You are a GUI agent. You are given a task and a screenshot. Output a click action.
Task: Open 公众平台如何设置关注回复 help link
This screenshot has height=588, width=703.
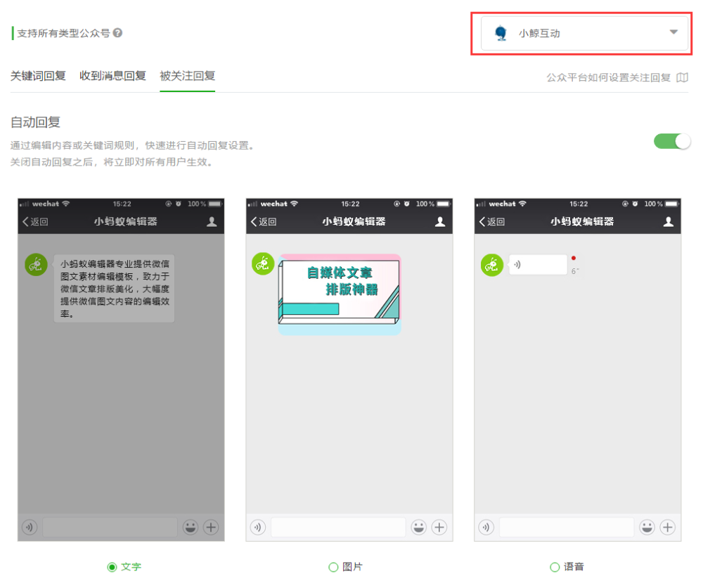[608, 77]
